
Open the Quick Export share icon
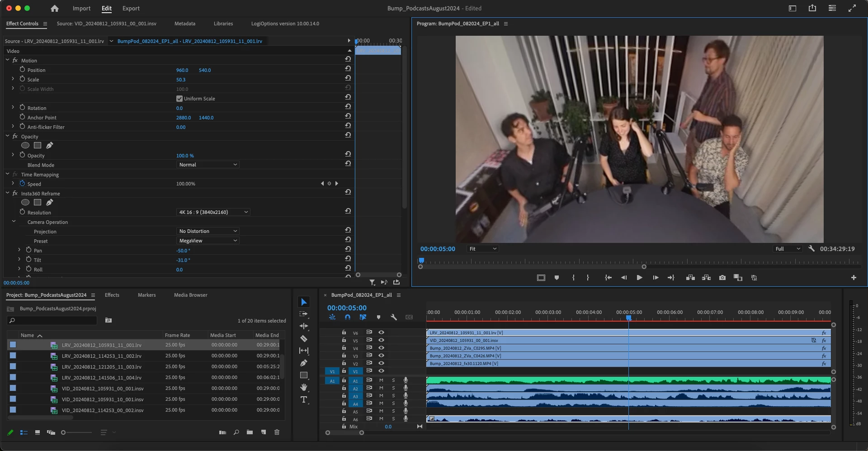pos(812,8)
